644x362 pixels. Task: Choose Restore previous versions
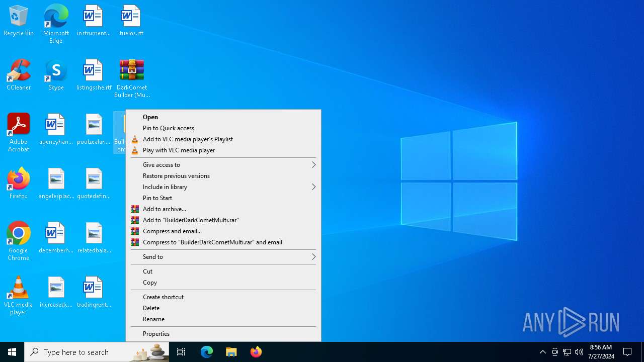223,176
